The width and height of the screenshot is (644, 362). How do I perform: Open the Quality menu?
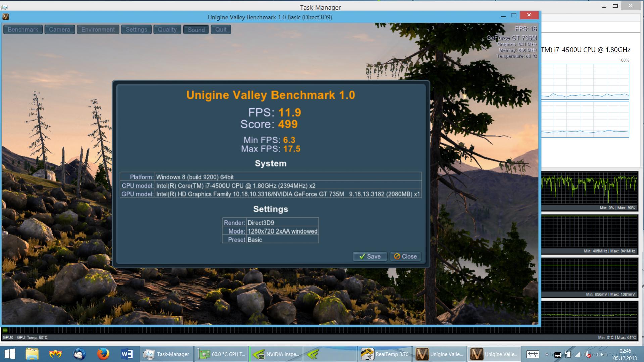[x=167, y=29]
